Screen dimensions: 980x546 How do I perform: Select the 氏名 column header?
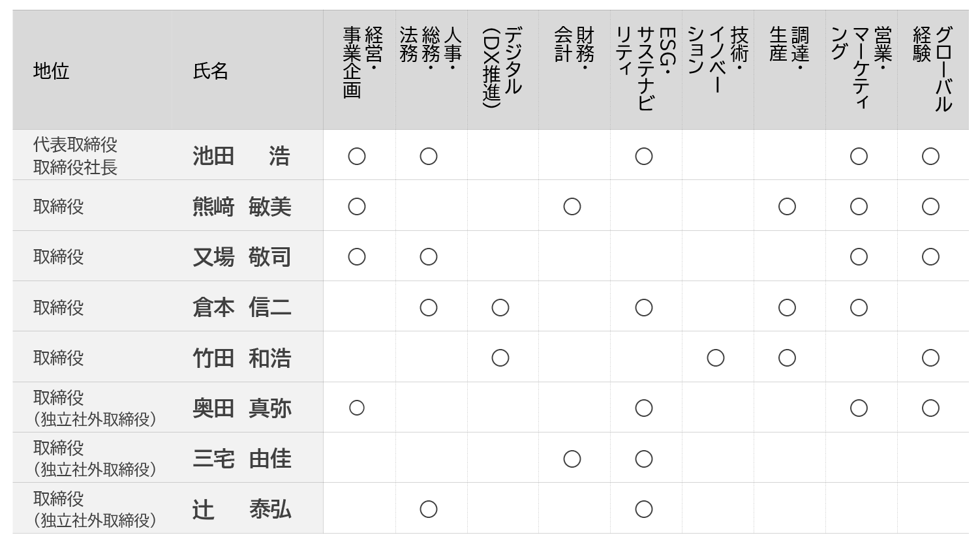pos(211,71)
